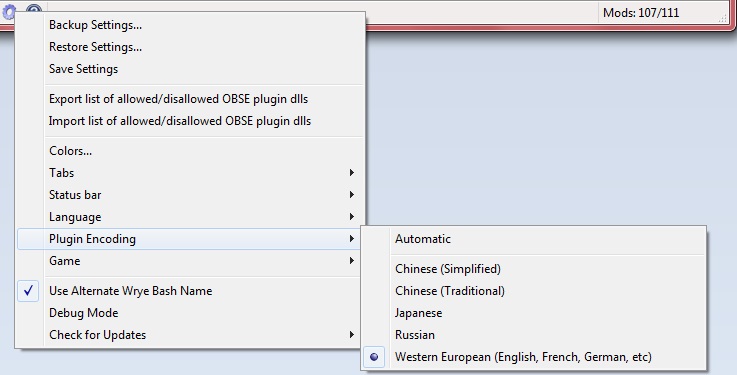Screen dimensions: 737x375
Task: Expand the Game submenu
Action: [190, 261]
